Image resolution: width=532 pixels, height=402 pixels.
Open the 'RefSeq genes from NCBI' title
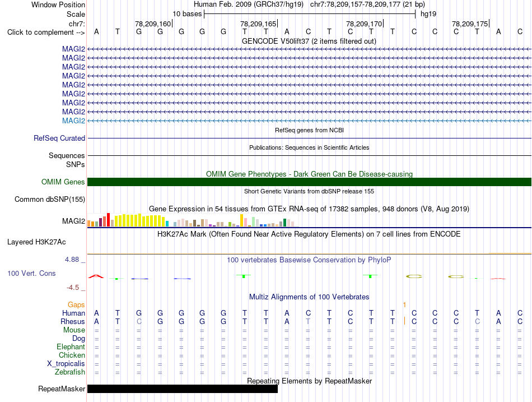[309, 130]
